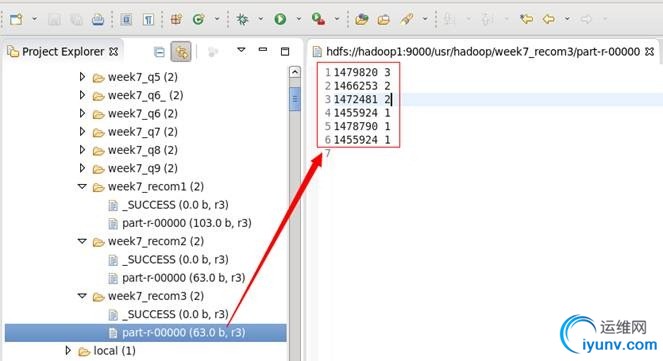Open the Search dropdown arrow
Screen dimensions: 663x361
(425, 19)
